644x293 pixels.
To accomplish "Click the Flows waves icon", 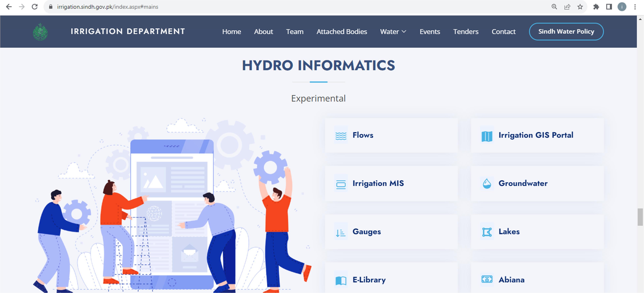I will coord(341,136).
